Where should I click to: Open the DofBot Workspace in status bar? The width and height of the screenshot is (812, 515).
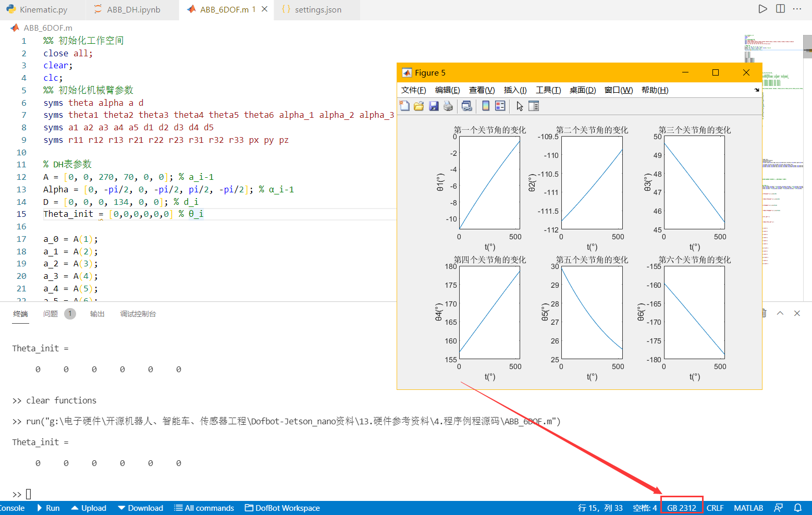[282, 507]
